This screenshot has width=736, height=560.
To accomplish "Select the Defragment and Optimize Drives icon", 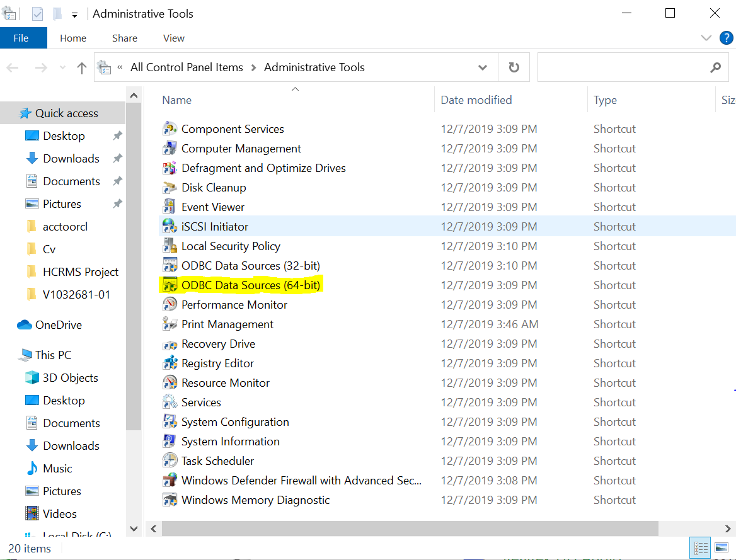I will 170,168.
